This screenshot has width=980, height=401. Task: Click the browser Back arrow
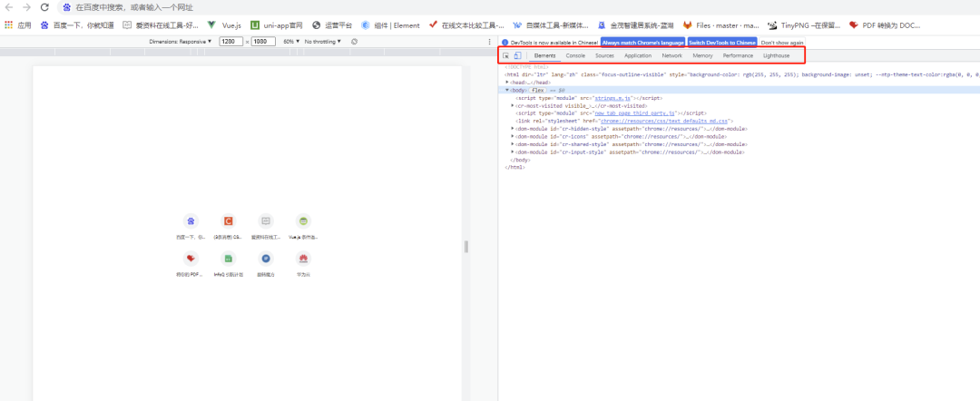coord(9,7)
